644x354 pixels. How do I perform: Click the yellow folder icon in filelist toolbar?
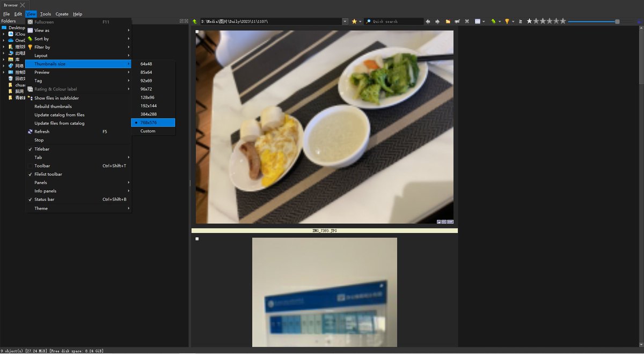pos(448,21)
